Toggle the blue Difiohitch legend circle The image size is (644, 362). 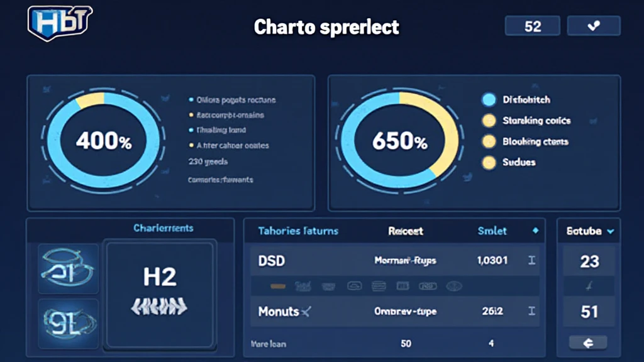coord(489,99)
